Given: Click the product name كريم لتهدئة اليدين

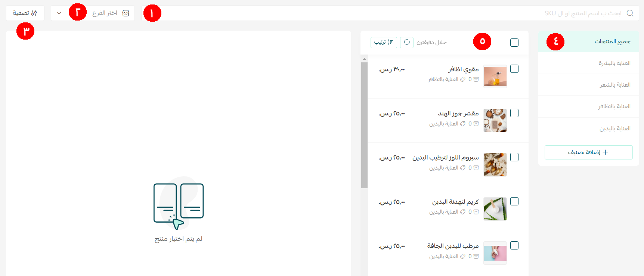Looking at the screenshot, I should (455, 202).
